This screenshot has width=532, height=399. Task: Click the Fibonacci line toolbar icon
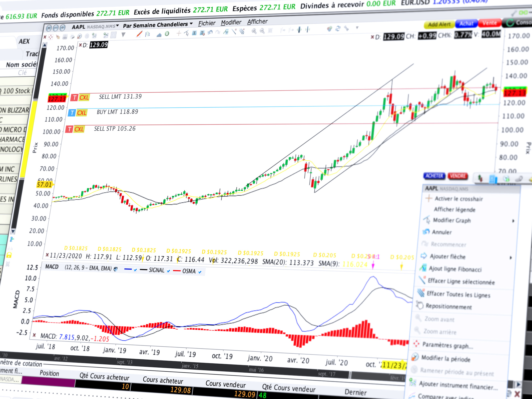226,32
